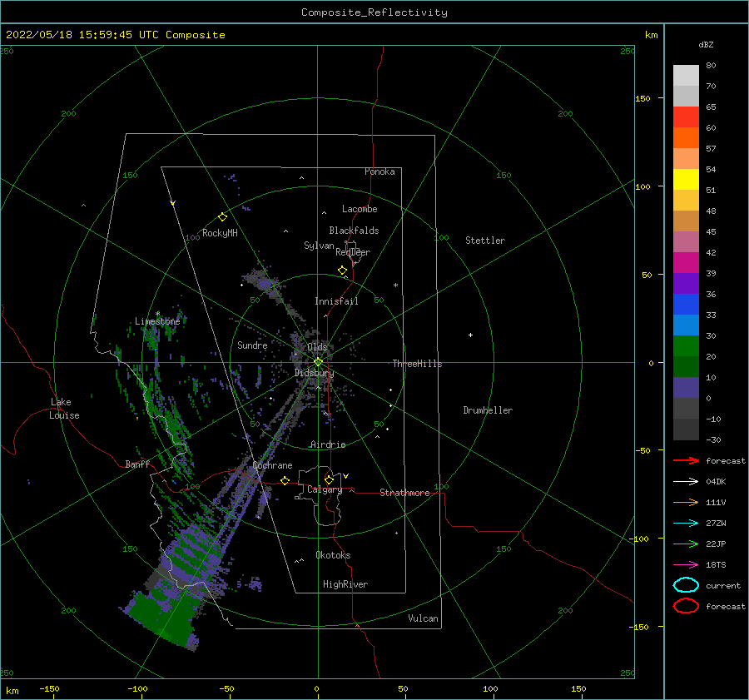Click the yellow diamond at radar center near Didsbury
Viewport: 749px width, 700px height.
pos(318,362)
